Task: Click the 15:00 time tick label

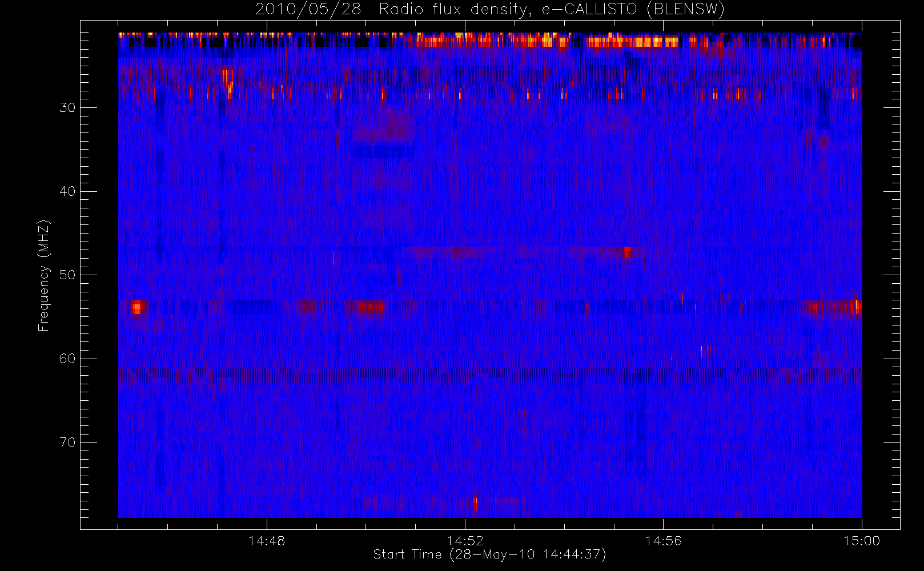Action: tap(862, 541)
